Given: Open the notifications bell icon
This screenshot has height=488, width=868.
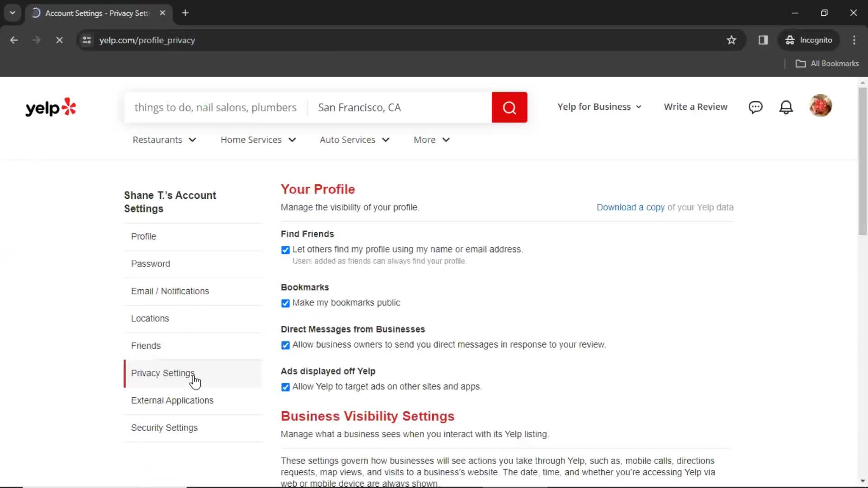Looking at the screenshot, I should pyautogui.click(x=786, y=107).
